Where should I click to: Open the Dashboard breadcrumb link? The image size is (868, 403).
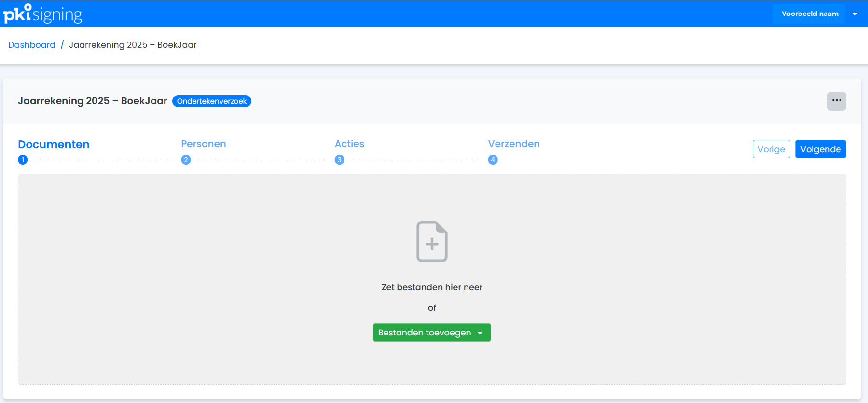[x=32, y=45]
